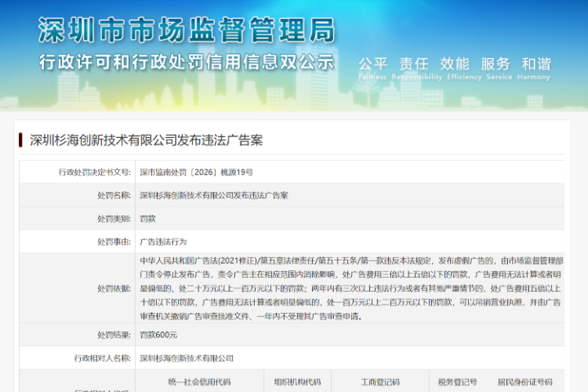
Task: Click the red bar beside the case title
Action: click(x=20, y=140)
